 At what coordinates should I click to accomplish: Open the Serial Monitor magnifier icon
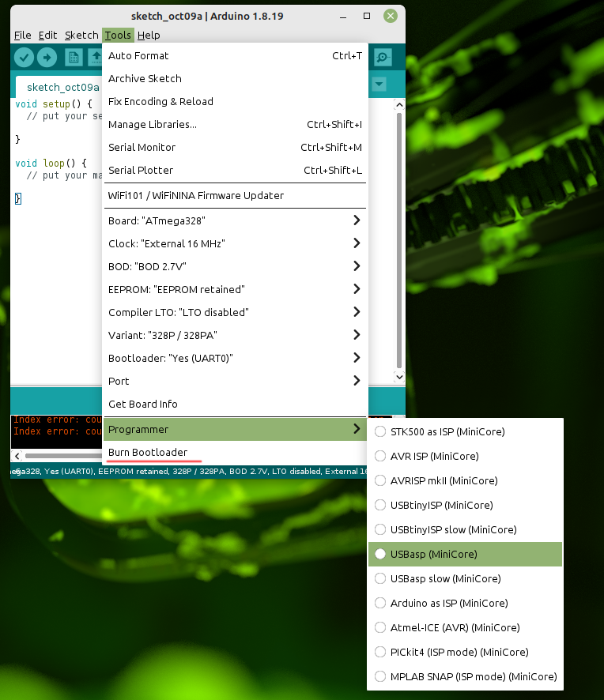(x=383, y=57)
